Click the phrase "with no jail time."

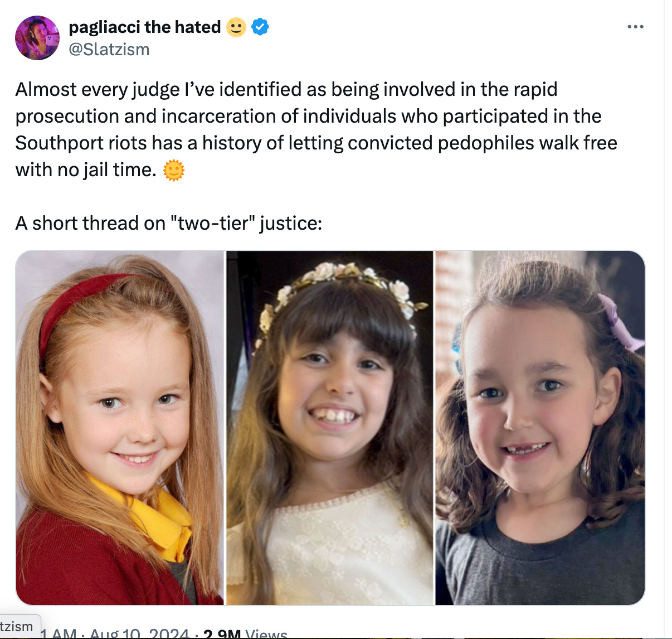pos(86,170)
